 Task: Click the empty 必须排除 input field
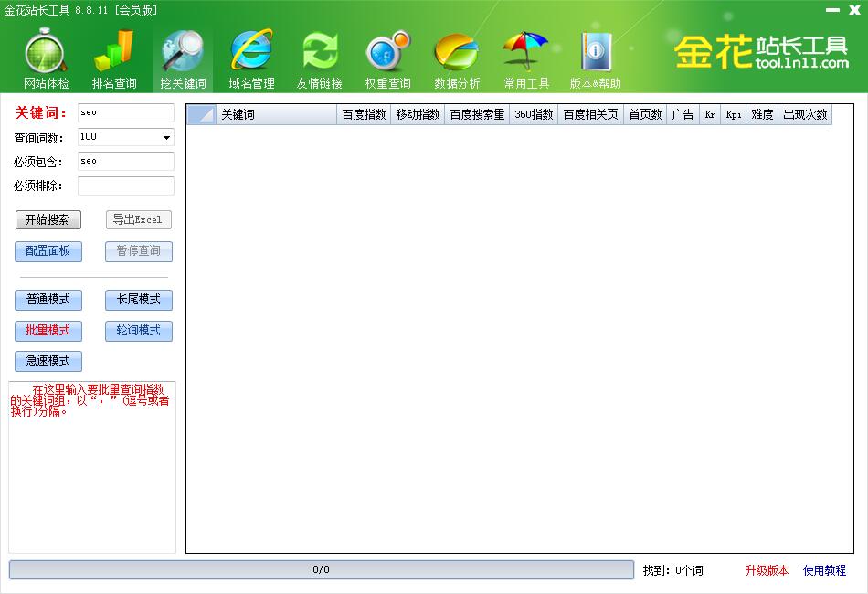(126, 186)
